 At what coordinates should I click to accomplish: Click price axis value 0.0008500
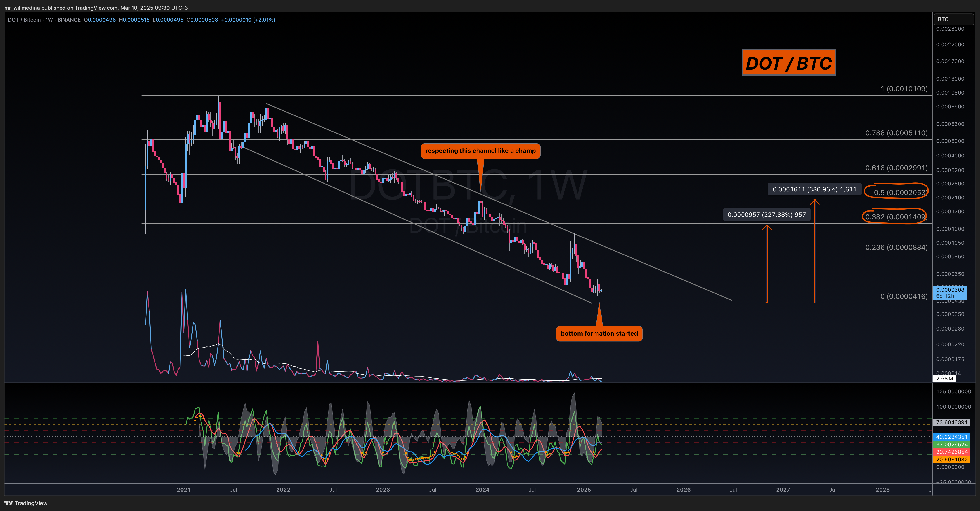[x=950, y=106]
